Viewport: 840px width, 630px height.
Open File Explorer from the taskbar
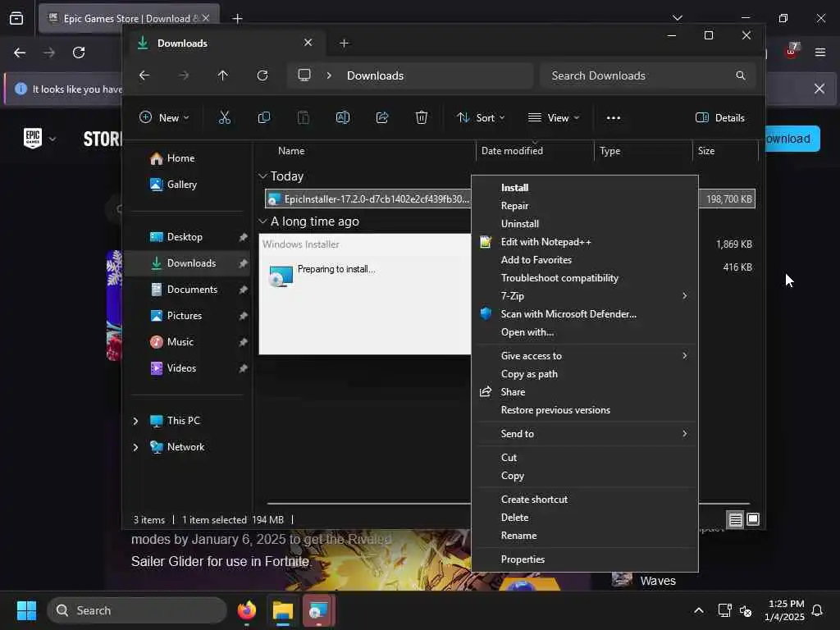(x=283, y=610)
